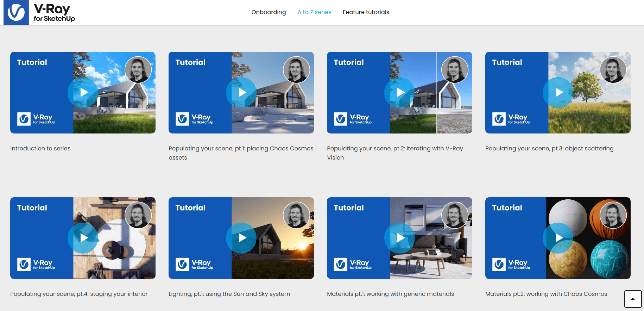Screen dimensions: 644x311
Task: Play the staging your interior video
Action: click(83, 238)
